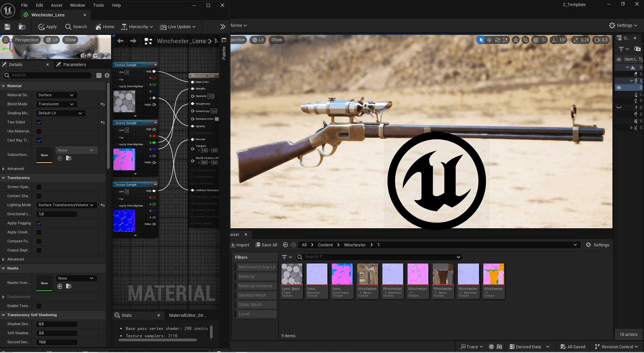Toggle grid snapping icon in viewport
644x353 pixels.
[536, 40]
